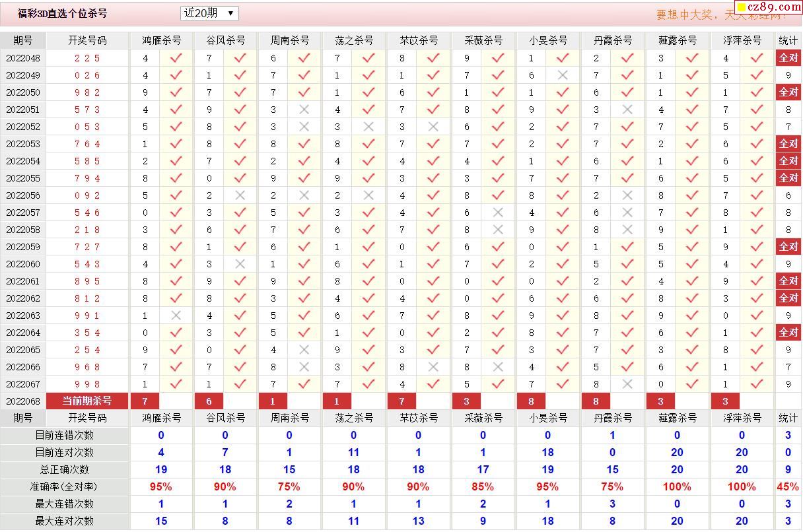
Task: Click the check mark for 薤露杀号 in row 2022055
Action: (x=692, y=178)
